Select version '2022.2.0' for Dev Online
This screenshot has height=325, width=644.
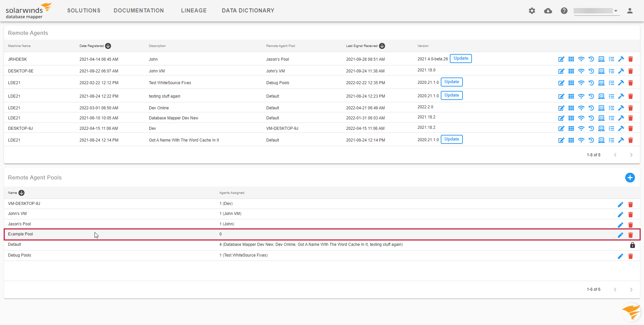pos(425,107)
